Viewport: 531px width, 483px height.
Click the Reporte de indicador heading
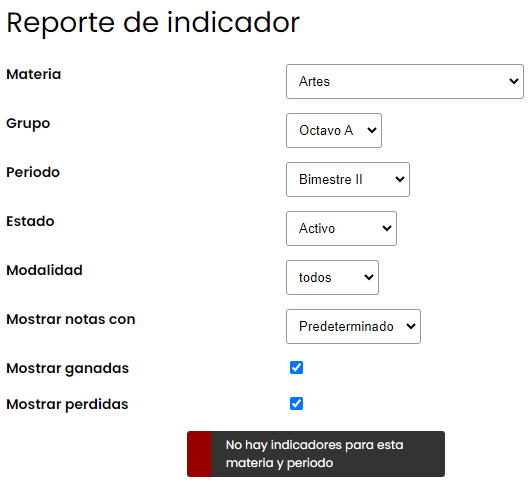click(x=153, y=23)
